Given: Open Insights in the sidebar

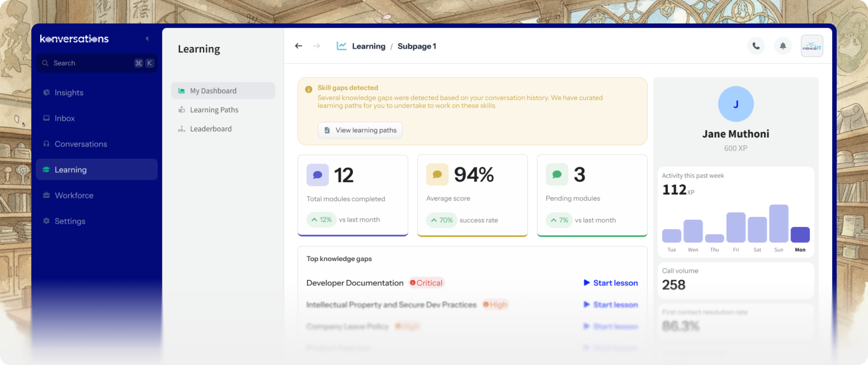Looking at the screenshot, I should (x=69, y=93).
